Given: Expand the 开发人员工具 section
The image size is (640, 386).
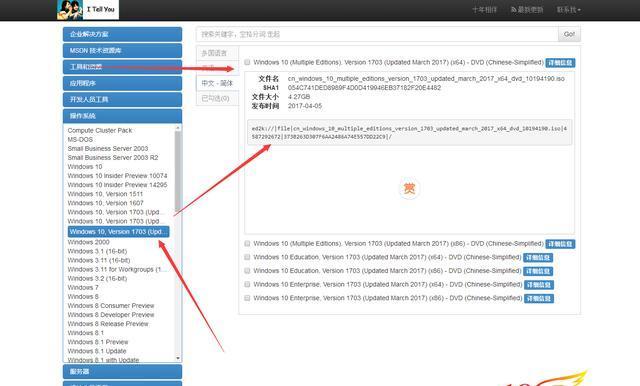Looking at the screenshot, I should click(122, 100).
